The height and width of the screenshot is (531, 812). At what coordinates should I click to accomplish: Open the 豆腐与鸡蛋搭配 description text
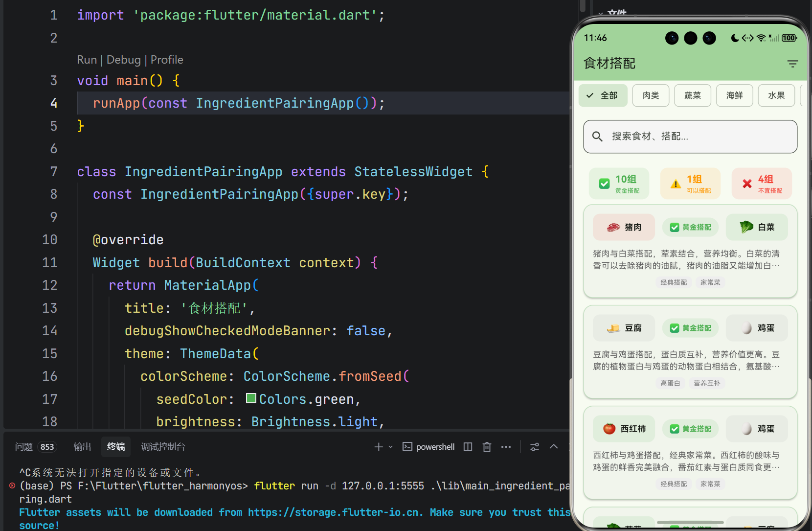[x=687, y=360]
